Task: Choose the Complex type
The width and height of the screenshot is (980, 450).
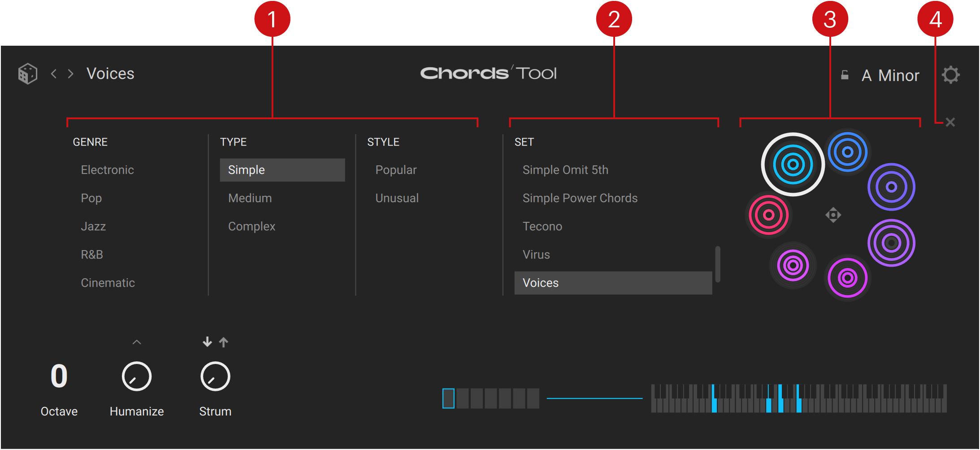Action: click(252, 226)
